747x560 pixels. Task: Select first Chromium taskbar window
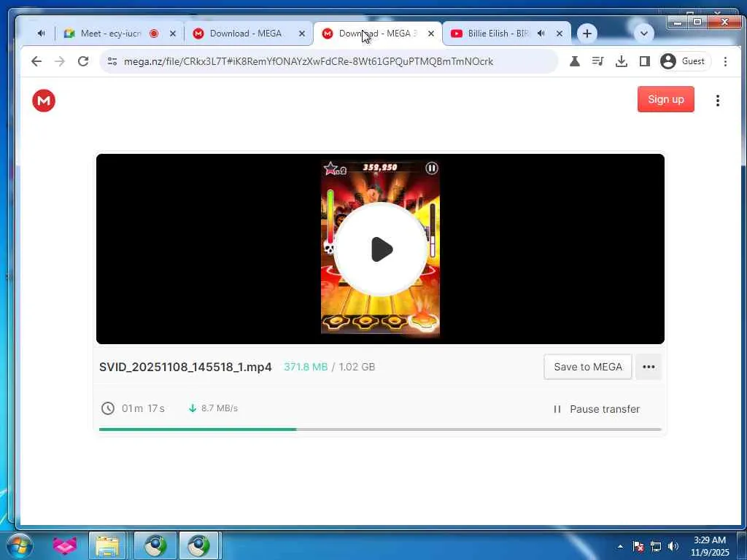155,545
